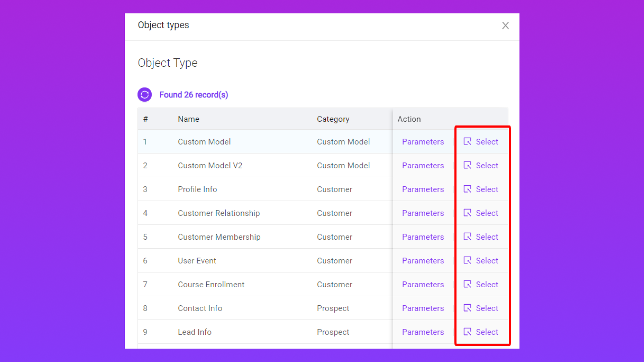Open Parameters for Lead Info

point(423,332)
